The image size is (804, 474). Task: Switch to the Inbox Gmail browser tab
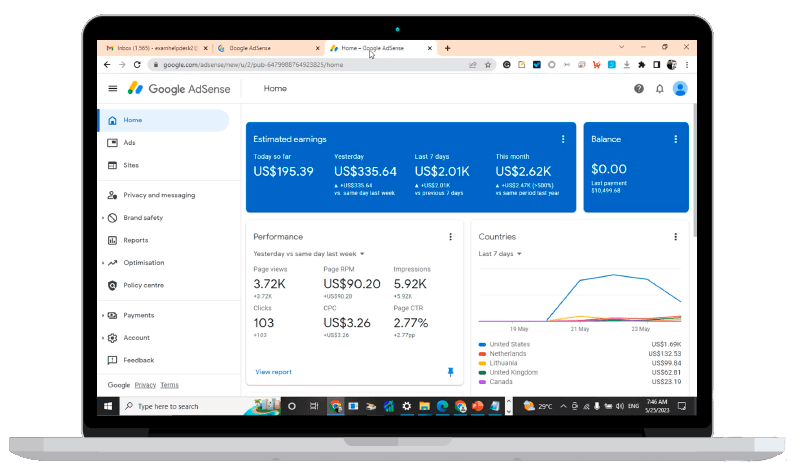pos(150,48)
